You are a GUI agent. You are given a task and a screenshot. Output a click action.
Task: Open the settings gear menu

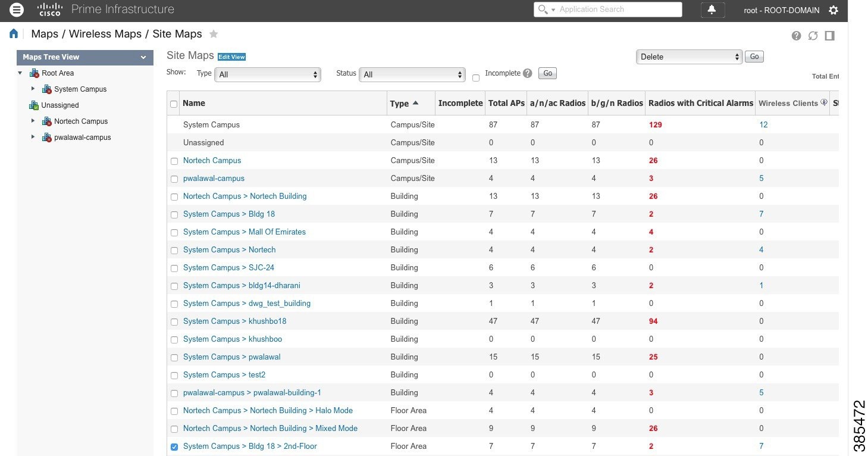coord(833,10)
